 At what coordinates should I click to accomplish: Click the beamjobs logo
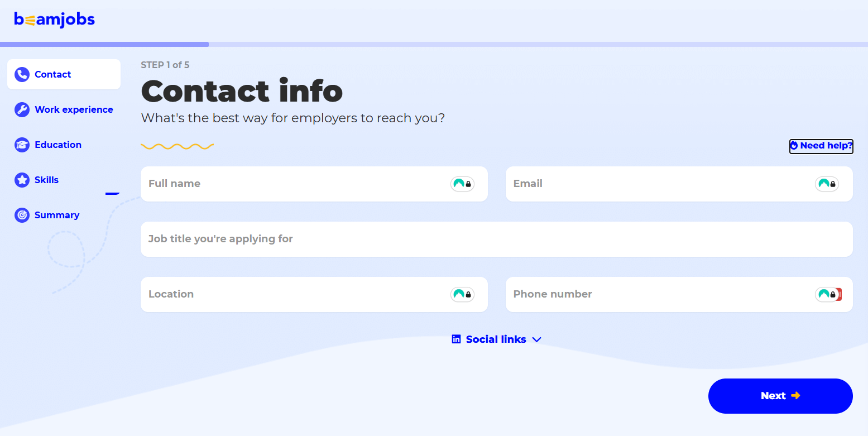(54, 20)
